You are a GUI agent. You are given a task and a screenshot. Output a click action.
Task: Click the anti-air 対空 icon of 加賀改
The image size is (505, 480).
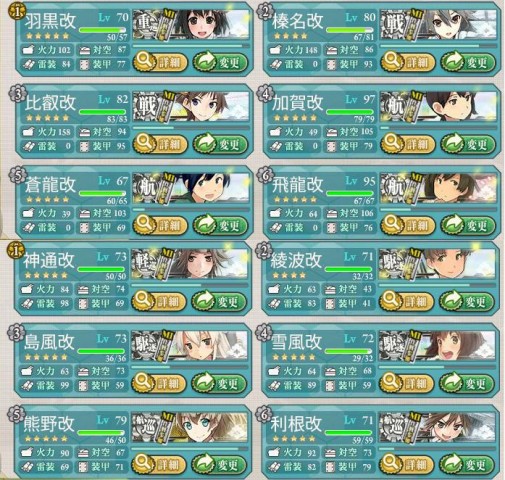(332, 132)
